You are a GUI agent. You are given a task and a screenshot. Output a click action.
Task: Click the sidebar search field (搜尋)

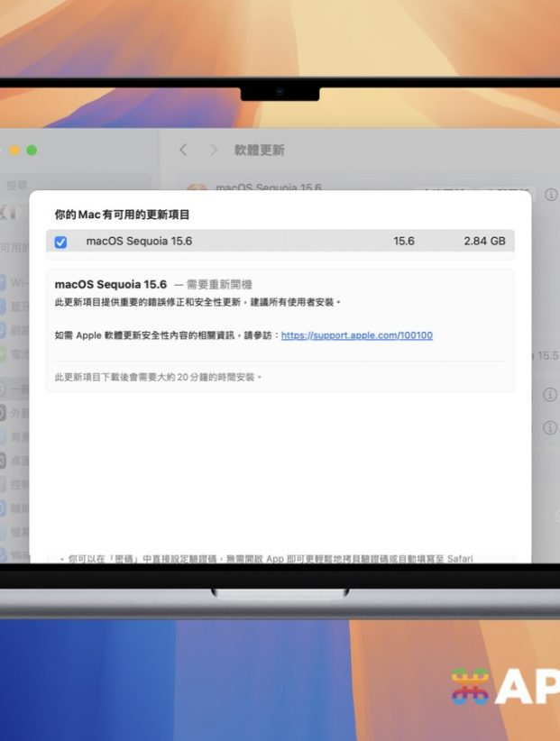coord(16,185)
